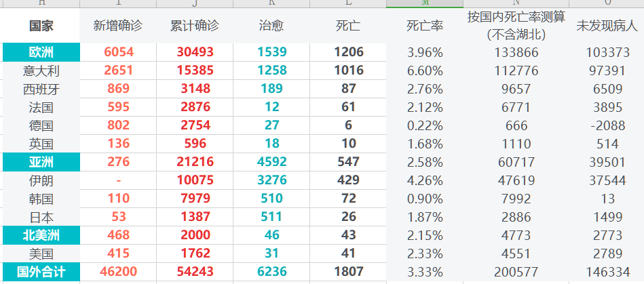Select the 按国内死亡率测算 header cell

pos(516,26)
